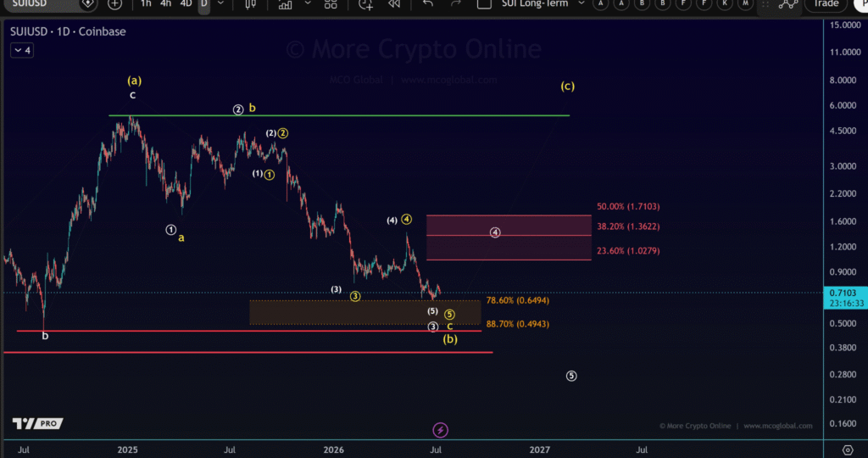Click the 2027 label on time axis
The image size is (868, 458).
540,450
